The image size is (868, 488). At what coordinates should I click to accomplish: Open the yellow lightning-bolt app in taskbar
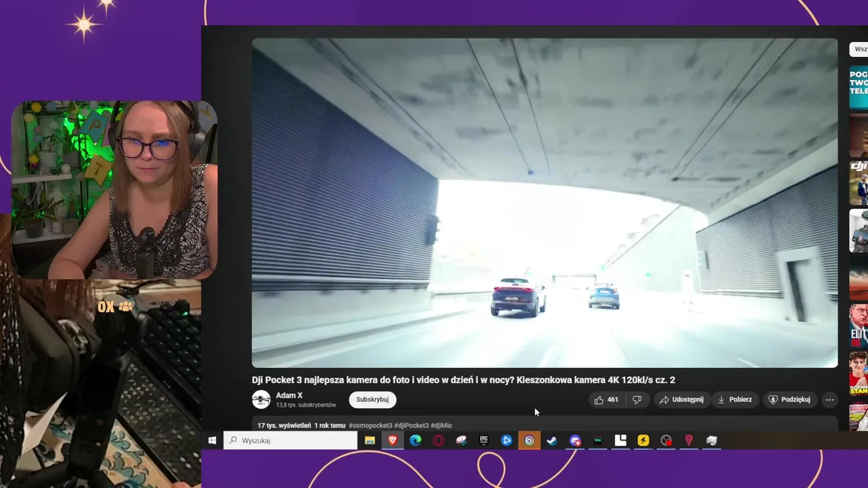pos(643,441)
